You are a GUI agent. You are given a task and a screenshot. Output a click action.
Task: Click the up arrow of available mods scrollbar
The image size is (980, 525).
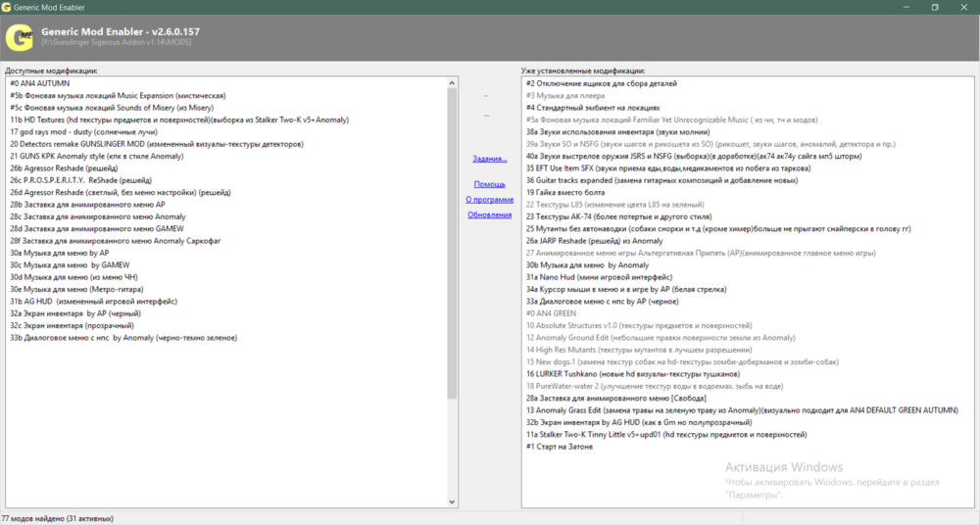tap(452, 83)
